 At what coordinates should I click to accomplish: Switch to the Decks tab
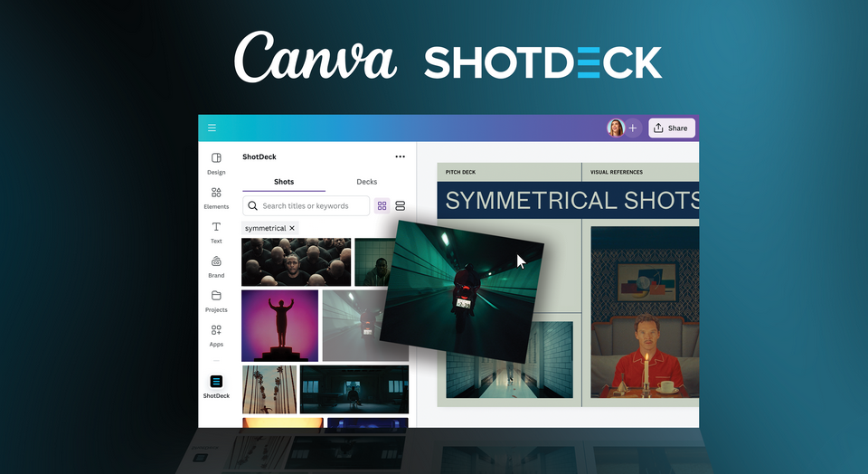coord(366,182)
